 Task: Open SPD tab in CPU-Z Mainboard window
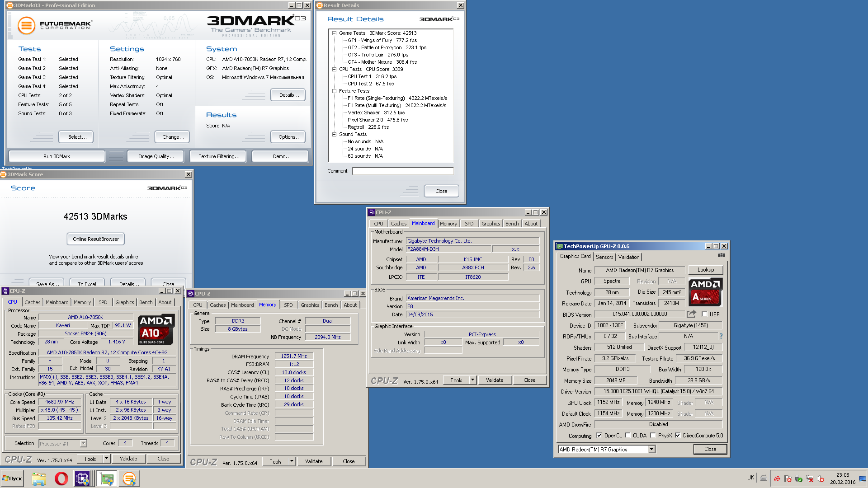tap(469, 224)
